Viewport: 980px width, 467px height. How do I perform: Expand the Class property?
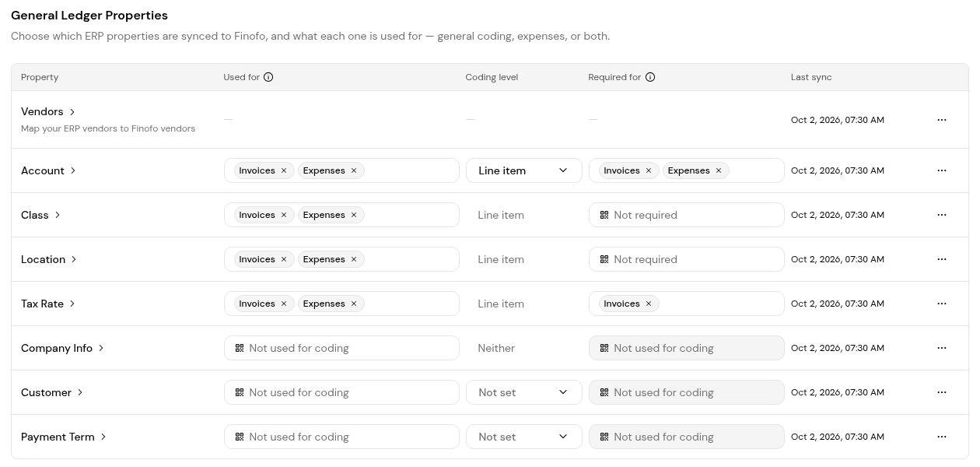(58, 215)
